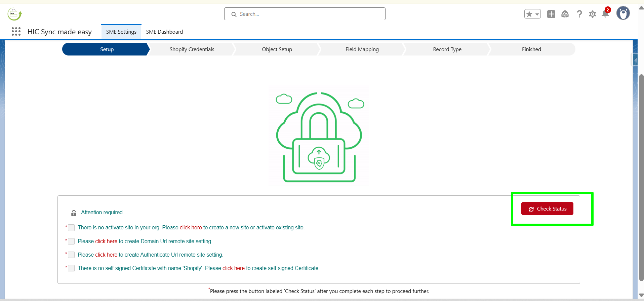The image size is (644, 301).
Task: Open the user profile avatar
Action: [x=623, y=13]
